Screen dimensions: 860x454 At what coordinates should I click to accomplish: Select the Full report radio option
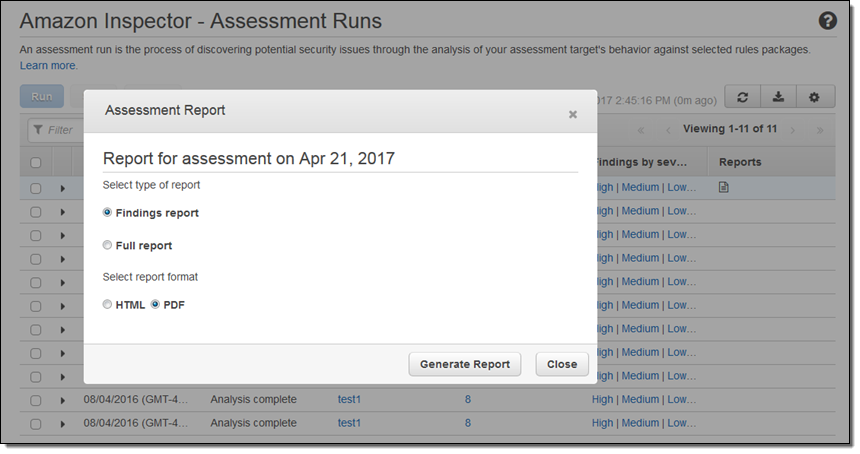pyautogui.click(x=108, y=245)
